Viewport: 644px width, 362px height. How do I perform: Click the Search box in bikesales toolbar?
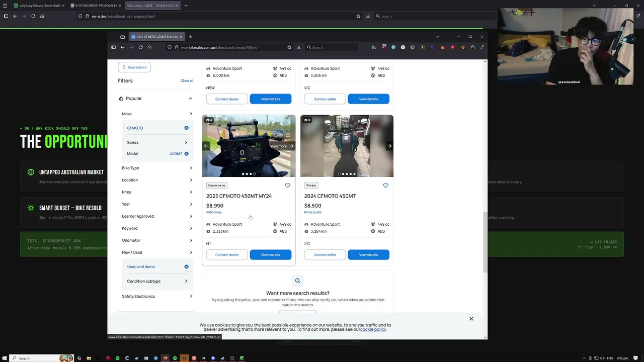click(x=332, y=47)
